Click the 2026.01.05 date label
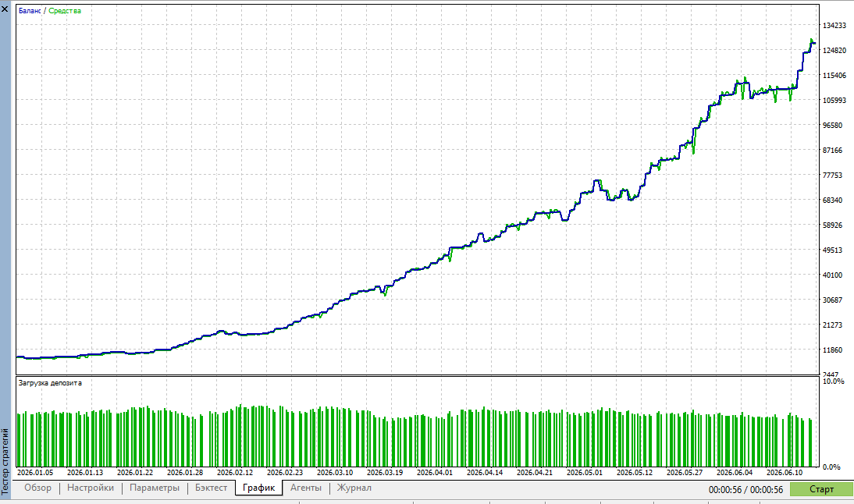Viewport: 854px width, 504px height. 35,473
